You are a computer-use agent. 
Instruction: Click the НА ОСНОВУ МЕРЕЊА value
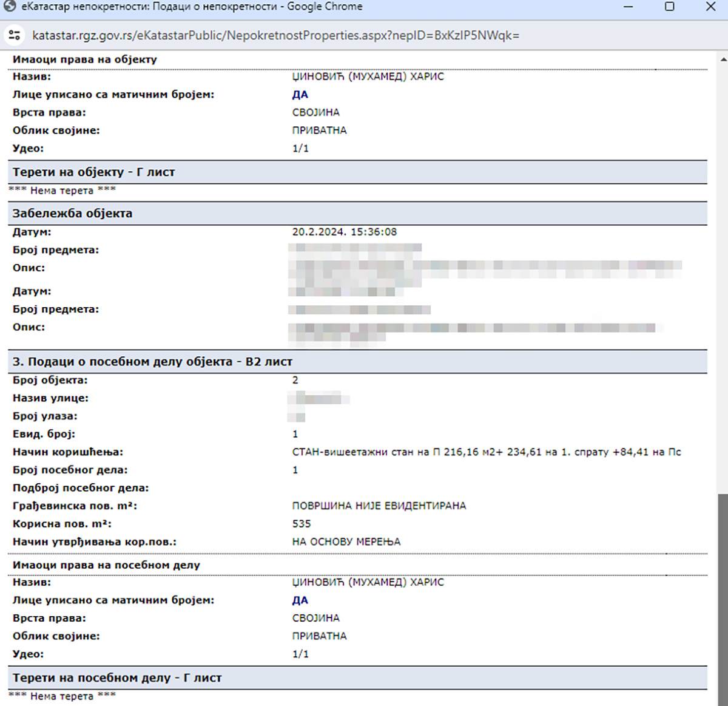[x=346, y=541]
